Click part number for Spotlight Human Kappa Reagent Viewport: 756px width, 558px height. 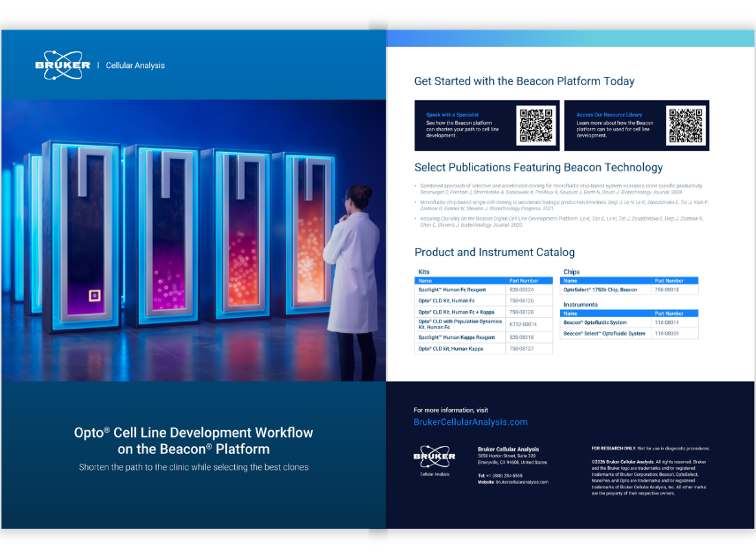pos(521,337)
